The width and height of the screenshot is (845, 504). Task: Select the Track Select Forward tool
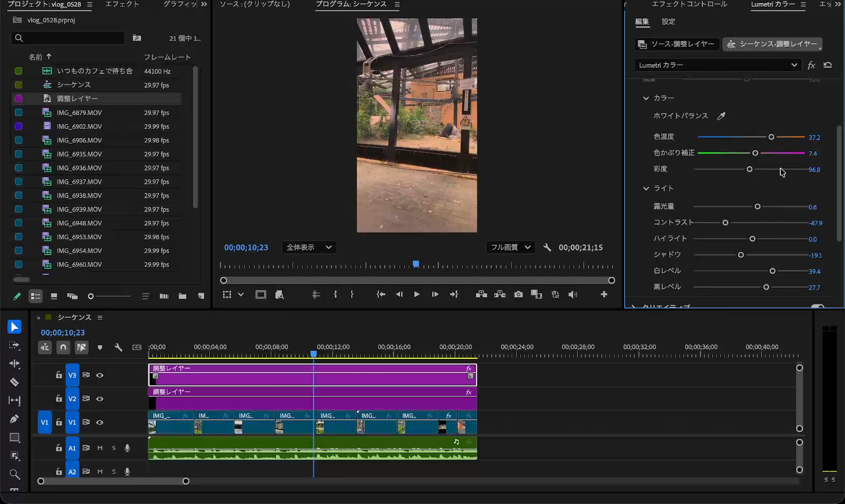coord(14,345)
